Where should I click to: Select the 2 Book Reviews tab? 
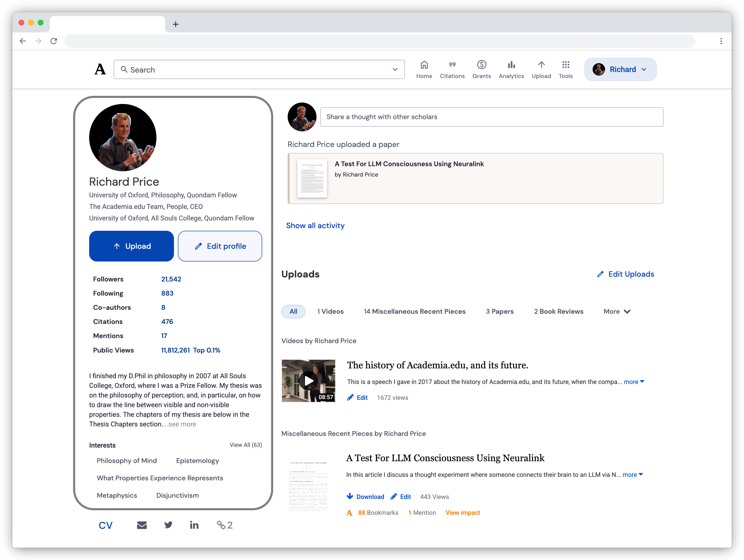tap(558, 312)
